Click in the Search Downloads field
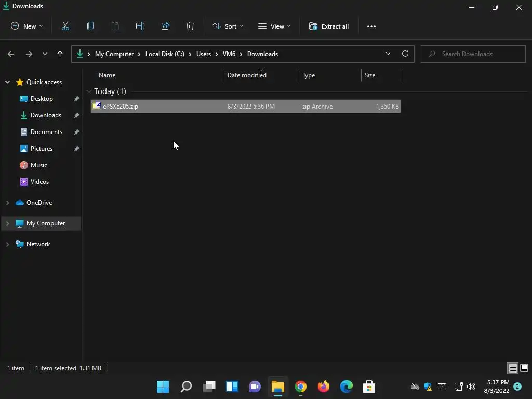The width and height of the screenshot is (532, 399). (473, 54)
